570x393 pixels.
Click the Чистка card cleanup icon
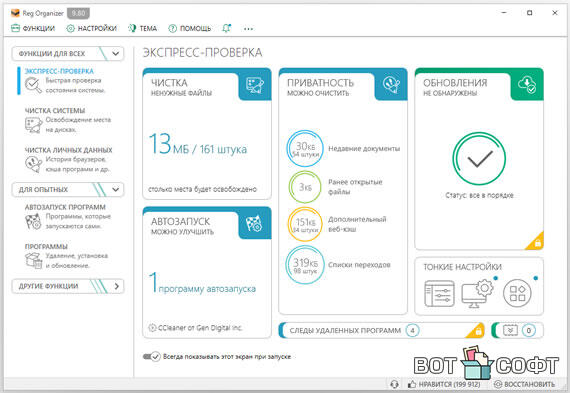pyautogui.click(x=255, y=85)
